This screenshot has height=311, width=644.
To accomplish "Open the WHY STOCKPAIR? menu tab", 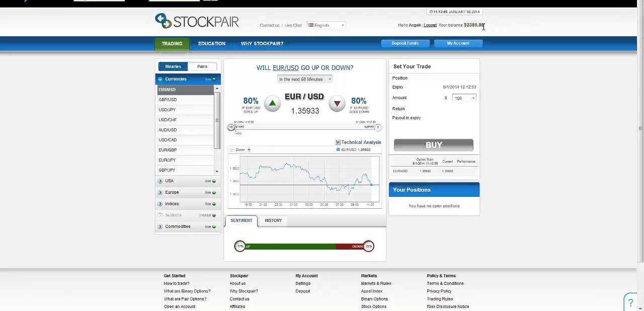I will click(262, 44).
